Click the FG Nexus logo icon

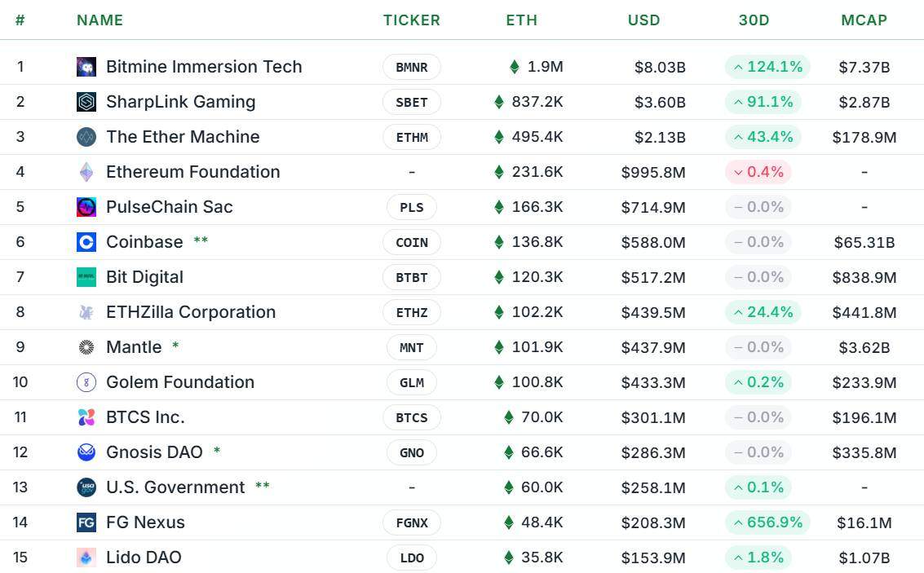tap(86, 522)
